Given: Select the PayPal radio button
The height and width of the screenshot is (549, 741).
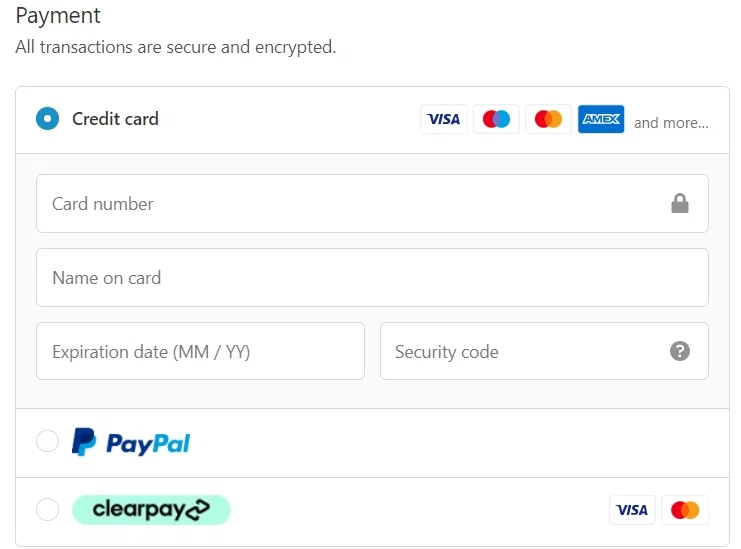Looking at the screenshot, I should pos(47,441).
